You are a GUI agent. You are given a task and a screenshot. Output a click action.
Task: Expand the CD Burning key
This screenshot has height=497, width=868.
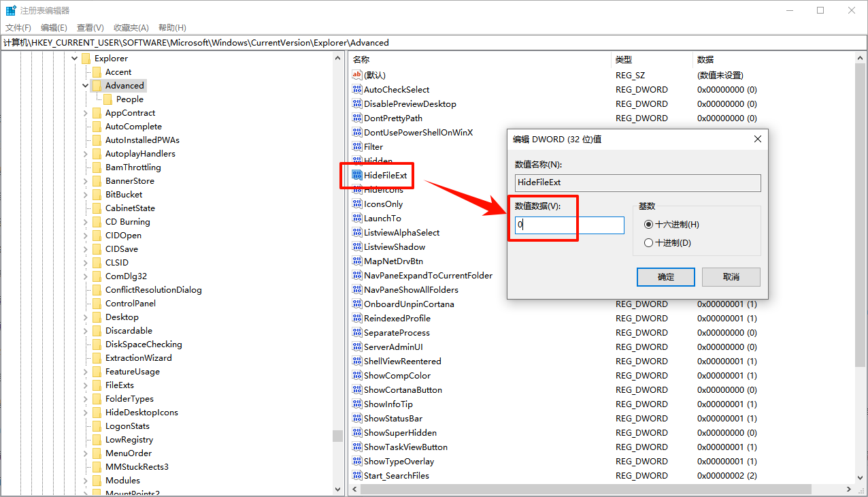85,222
